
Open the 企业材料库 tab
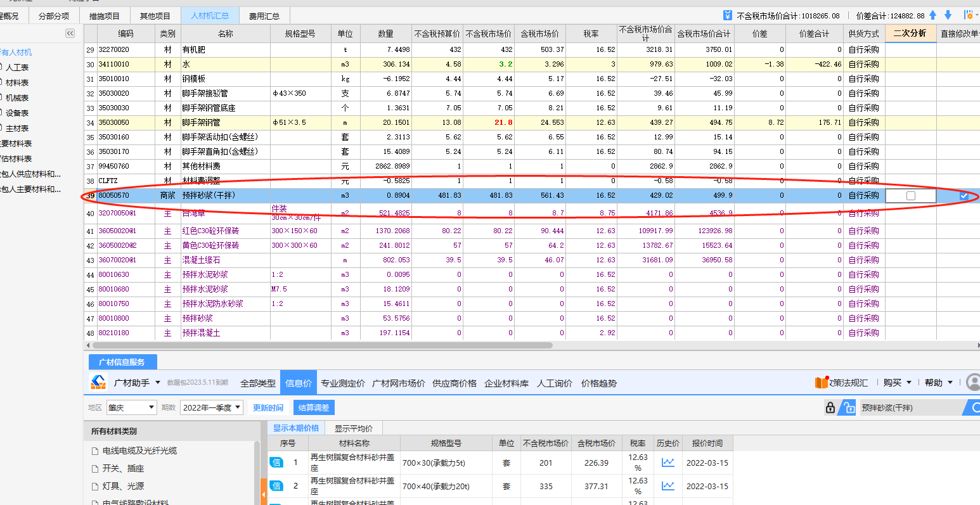point(506,383)
